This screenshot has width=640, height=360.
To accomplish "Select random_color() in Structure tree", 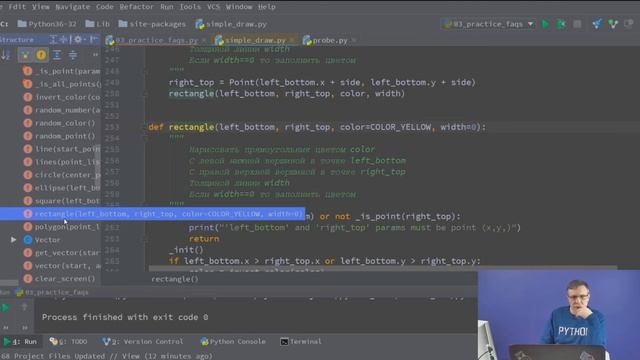I will (x=59, y=123).
